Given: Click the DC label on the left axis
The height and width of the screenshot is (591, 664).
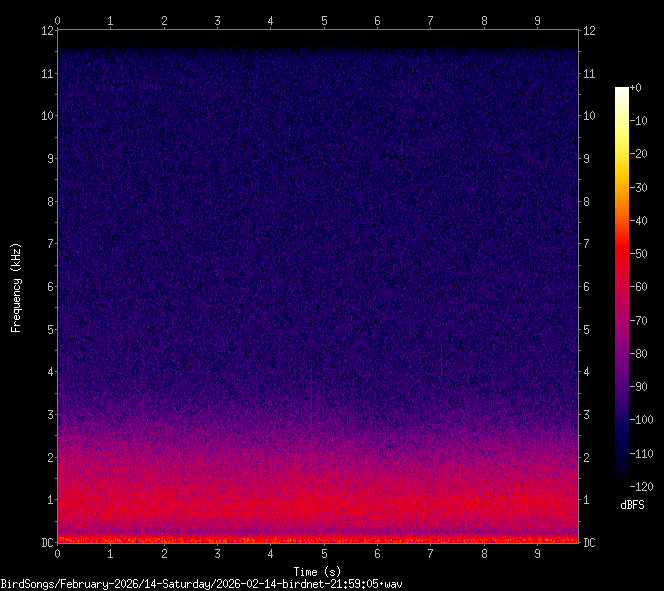Looking at the screenshot, I should coord(45,543).
